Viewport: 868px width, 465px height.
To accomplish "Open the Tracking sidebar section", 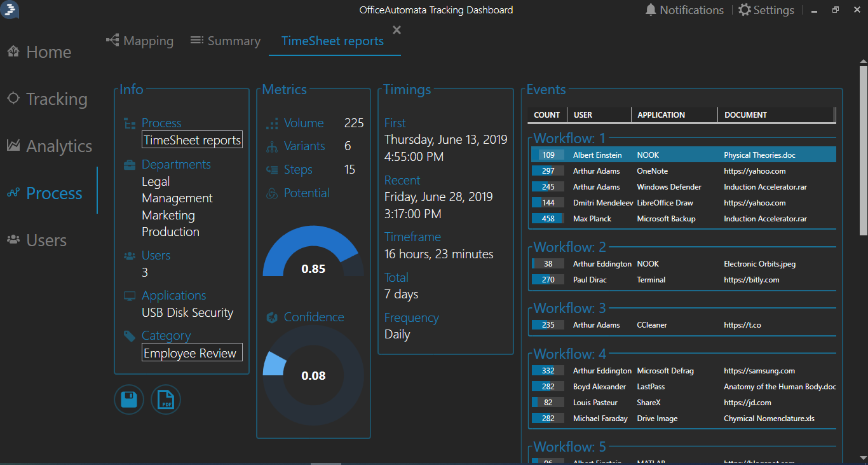I will tap(47, 99).
